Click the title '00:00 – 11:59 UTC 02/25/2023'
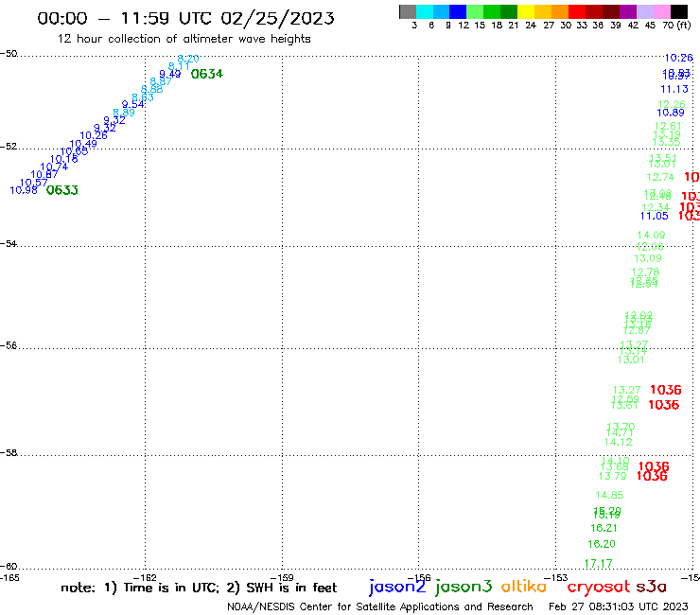 185,18
